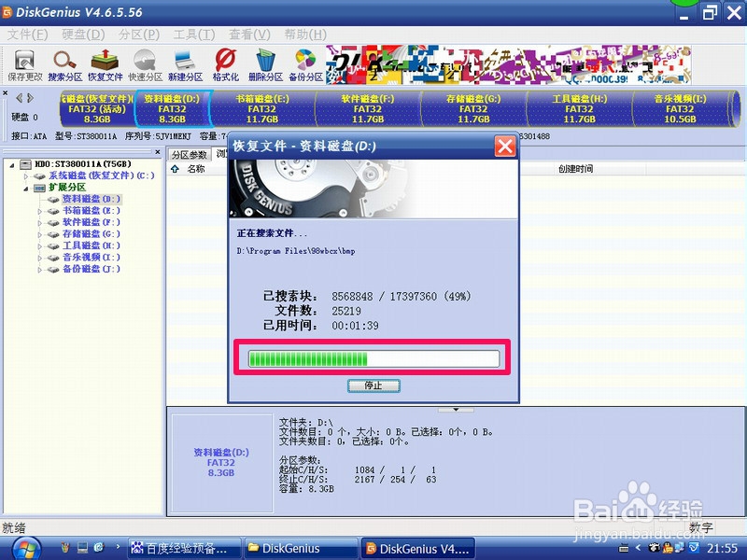Select 扩展分区 in the tree
747x560 pixels.
pos(67,188)
